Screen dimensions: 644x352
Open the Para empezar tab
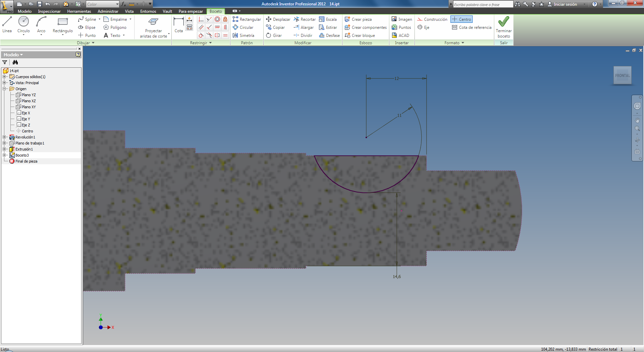[x=191, y=11]
